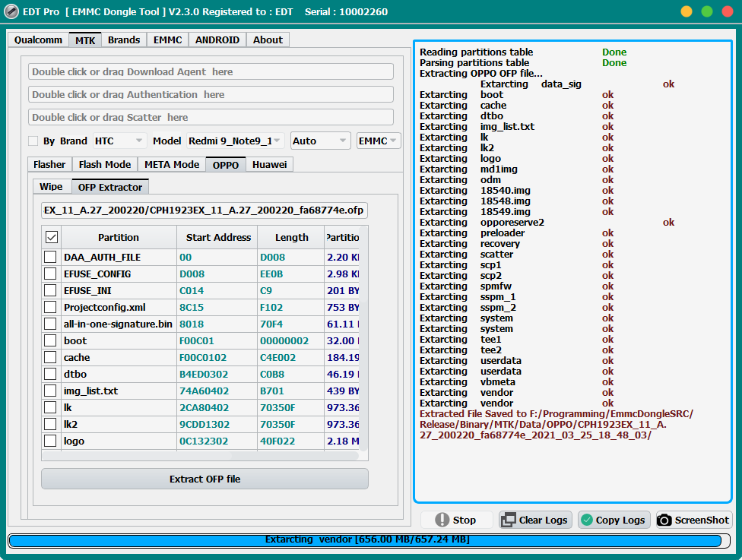Open the EMMC storage type dropdown
The image size is (742, 560).
pyautogui.click(x=379, y=141)
